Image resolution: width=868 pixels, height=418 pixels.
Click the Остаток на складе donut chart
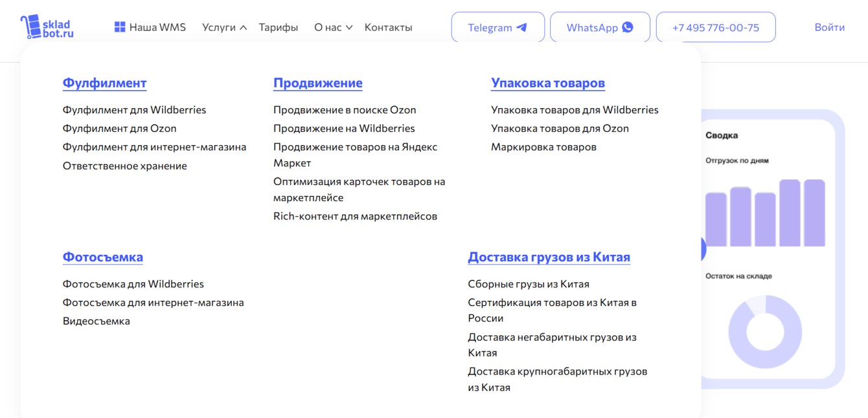click(765, 331)
